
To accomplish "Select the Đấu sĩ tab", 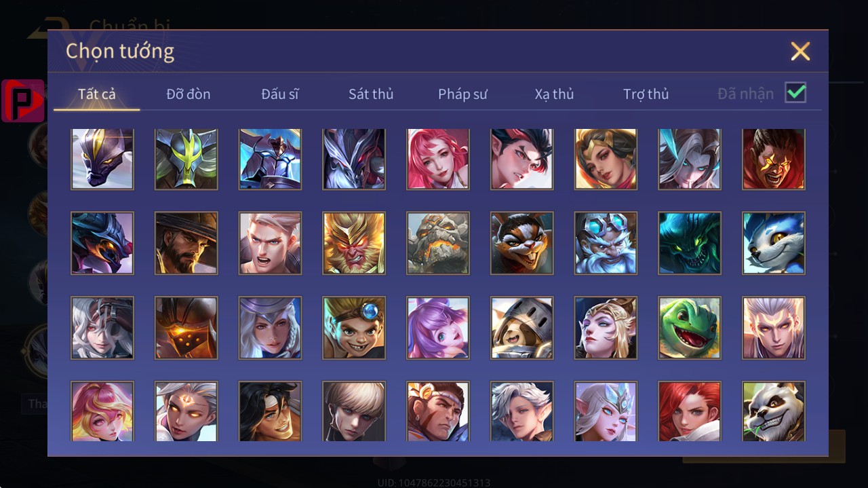I will click(x=280, y=94).
